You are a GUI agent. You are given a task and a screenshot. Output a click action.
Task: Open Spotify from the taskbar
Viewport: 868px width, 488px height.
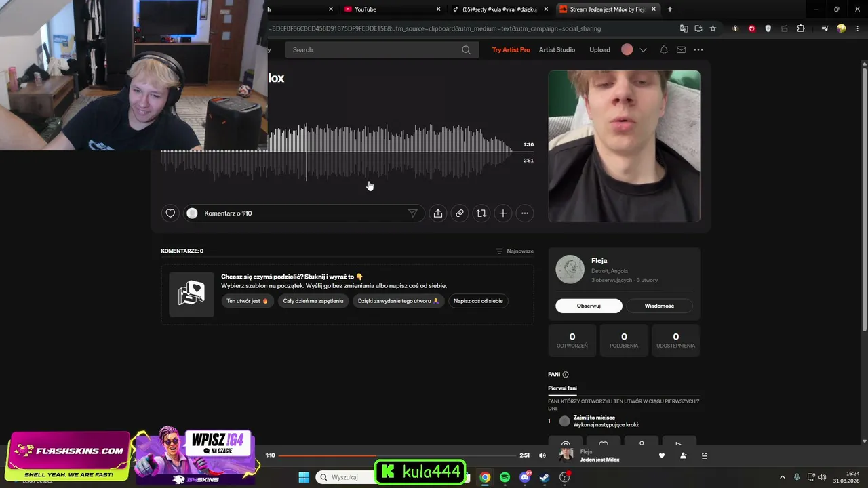point(505,477)
